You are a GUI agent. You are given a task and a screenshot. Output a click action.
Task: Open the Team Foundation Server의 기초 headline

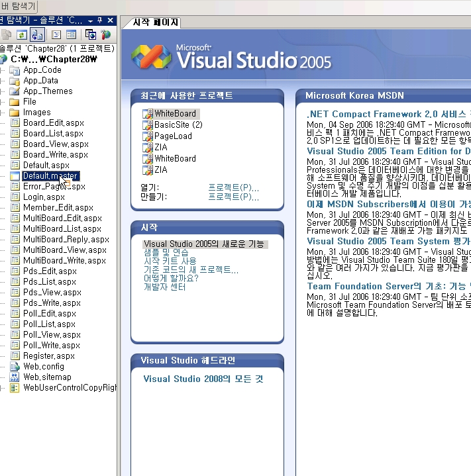[389, 286]
